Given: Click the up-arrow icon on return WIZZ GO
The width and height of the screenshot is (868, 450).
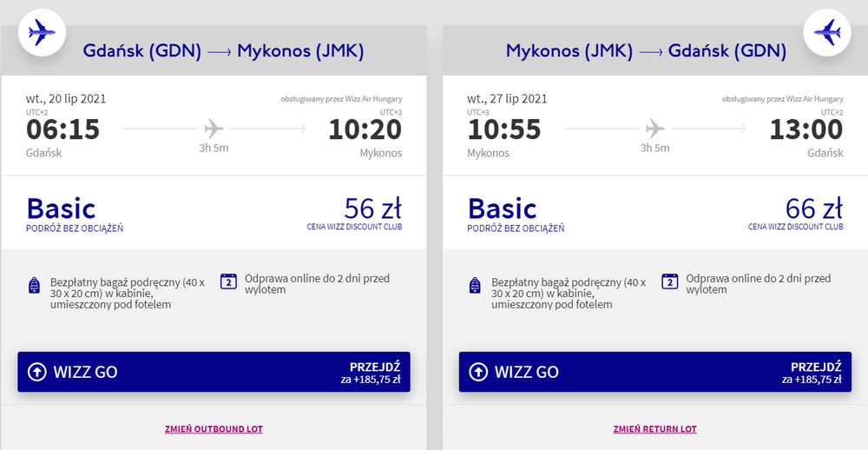Looking at the screenshot, I should pyautogui.click(x=478, y=372).
